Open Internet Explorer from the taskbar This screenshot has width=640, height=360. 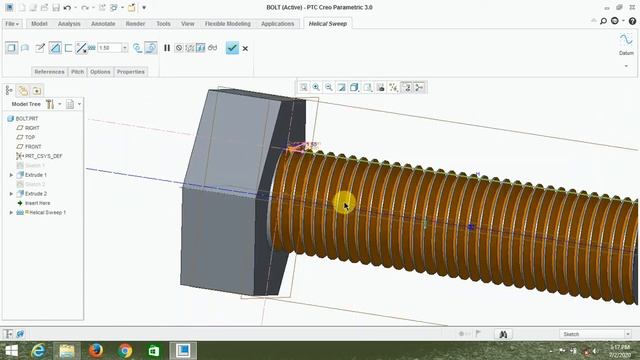[38, 351]
